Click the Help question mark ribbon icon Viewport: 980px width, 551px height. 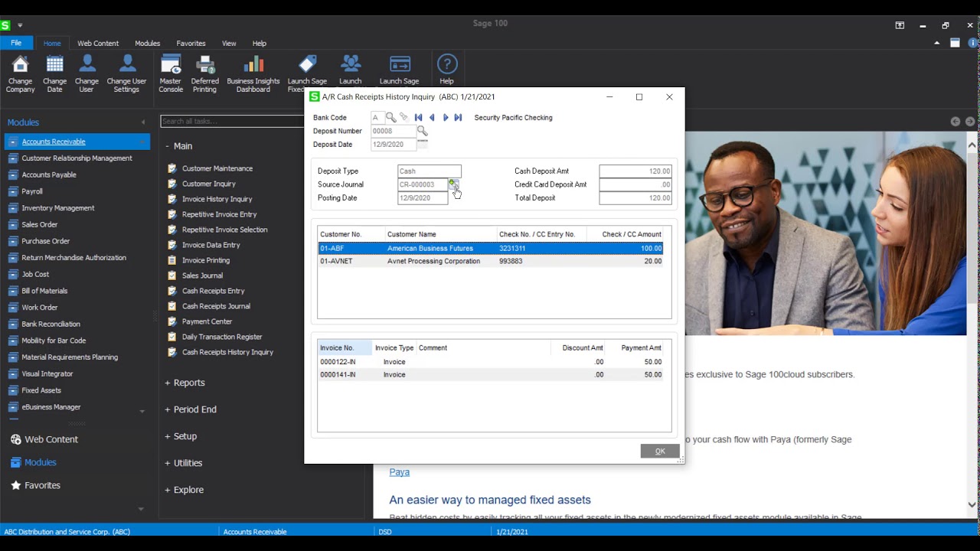tap(446, 69)
